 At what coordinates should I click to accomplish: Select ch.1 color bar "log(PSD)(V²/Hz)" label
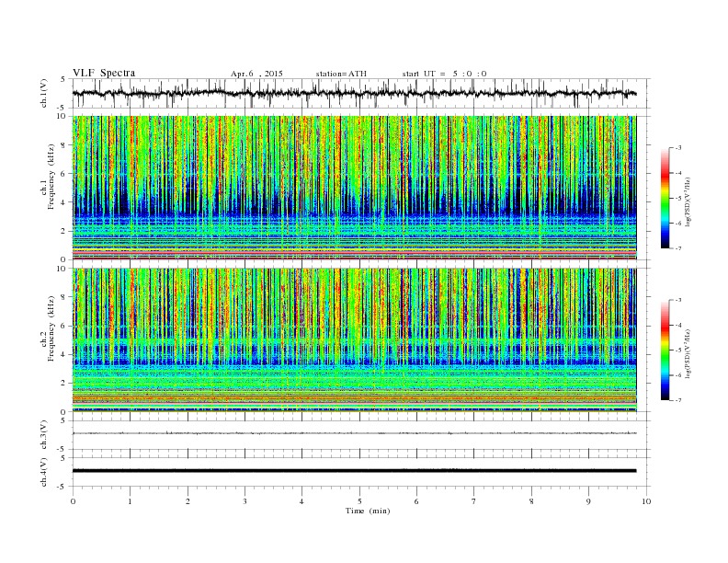pos(688,201)
